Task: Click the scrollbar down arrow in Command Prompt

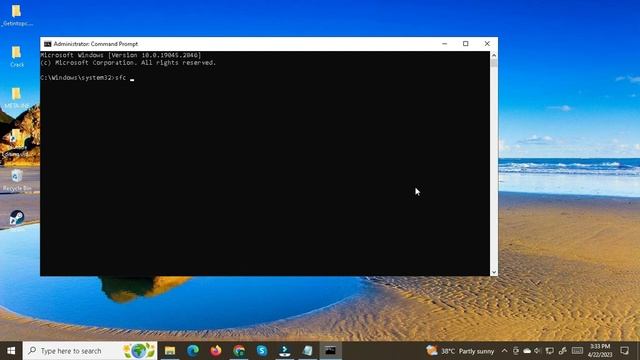Action: [494, 272]
